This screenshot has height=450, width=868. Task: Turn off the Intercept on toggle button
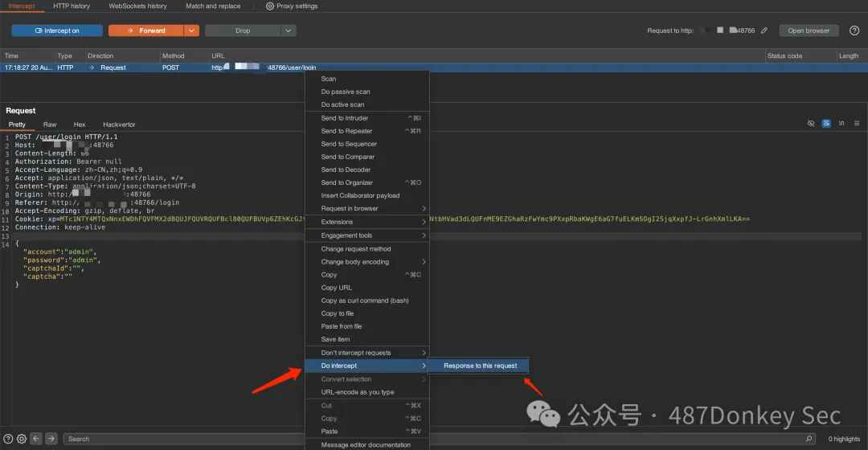[57, 31]
